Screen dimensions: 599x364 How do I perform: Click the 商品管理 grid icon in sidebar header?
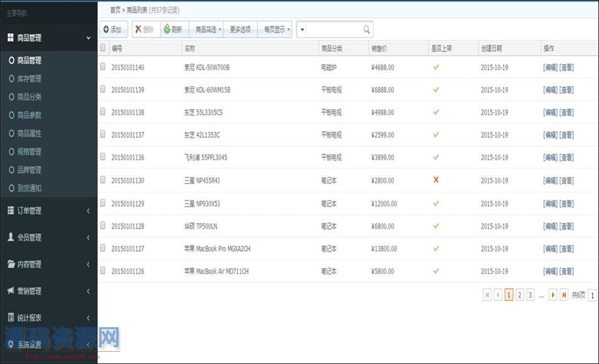[x=11, y=38]
